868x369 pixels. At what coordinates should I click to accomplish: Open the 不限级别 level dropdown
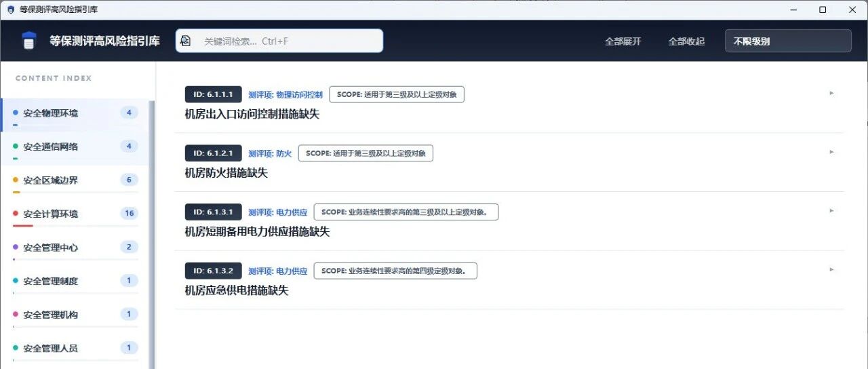point(788,41)
